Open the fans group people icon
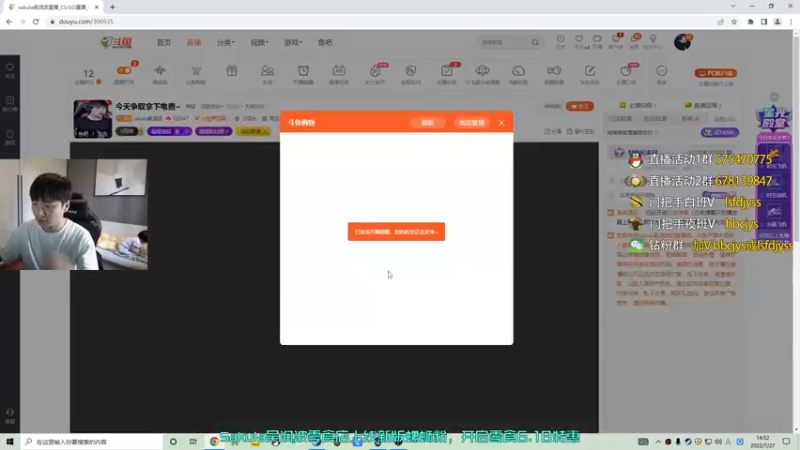 pos(267,73)
